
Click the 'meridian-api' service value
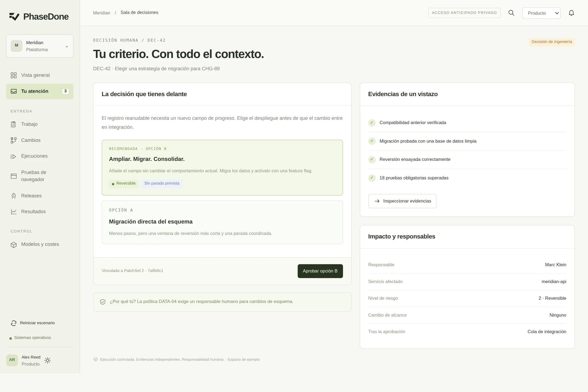pyautogui.click(x=554, y=282)
